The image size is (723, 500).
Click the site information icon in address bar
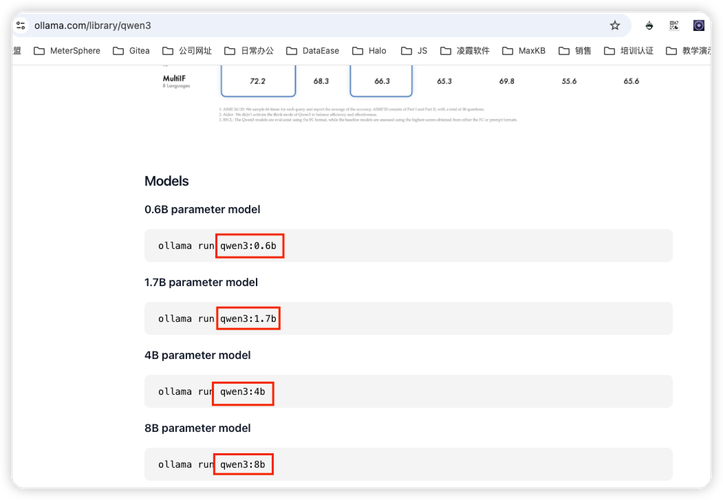21,25
